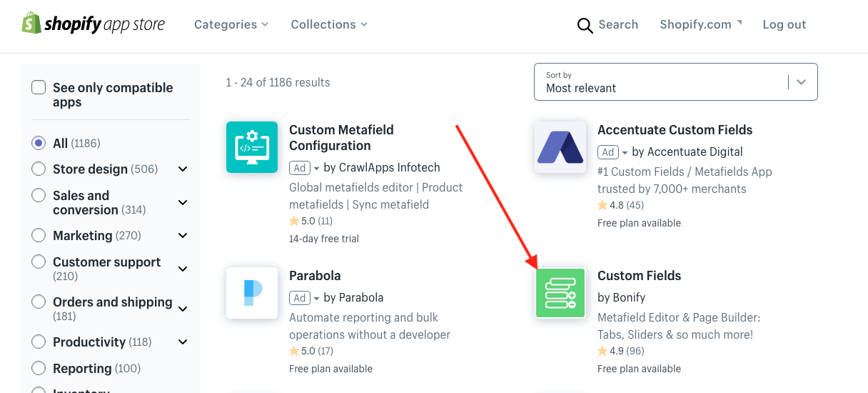Expand the Orders and shipping chevron
This screenshot has width=868, height=393.
[183, 309]
